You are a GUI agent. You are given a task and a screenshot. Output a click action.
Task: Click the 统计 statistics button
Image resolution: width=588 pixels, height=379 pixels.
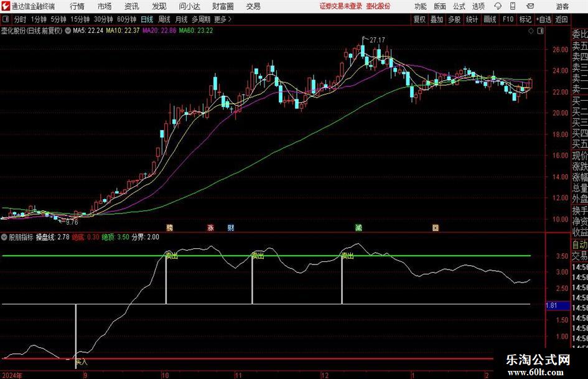pos(472,19)
